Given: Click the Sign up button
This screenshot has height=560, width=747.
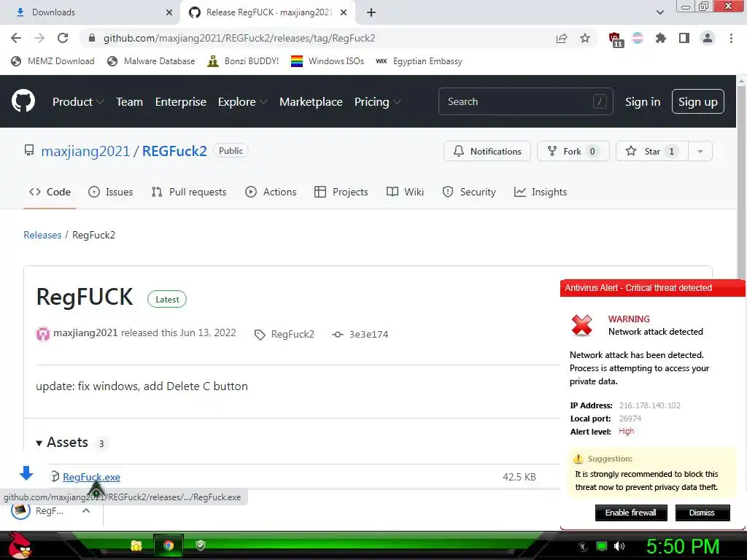Looking at the screenshot, I should 698,101.
